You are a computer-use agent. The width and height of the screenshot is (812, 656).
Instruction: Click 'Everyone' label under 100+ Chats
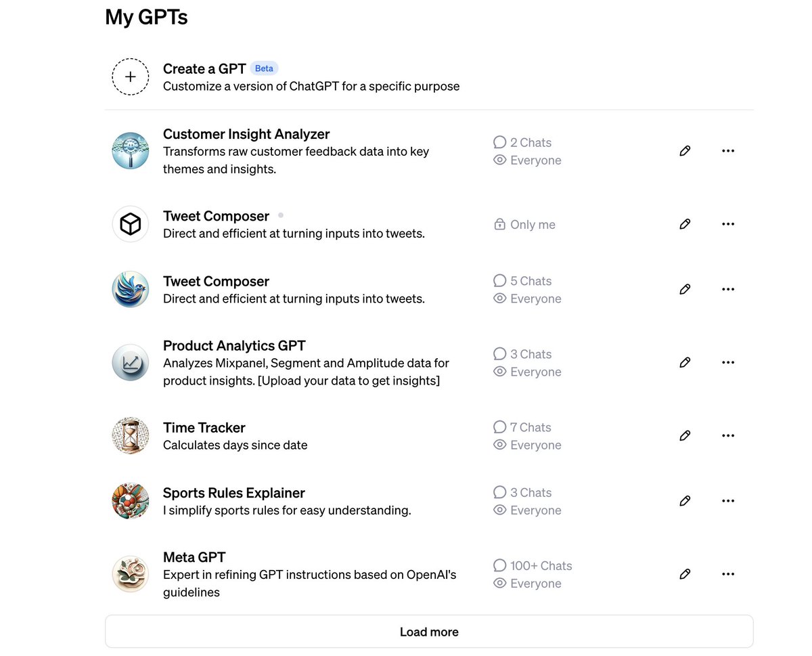coord(528,583)
